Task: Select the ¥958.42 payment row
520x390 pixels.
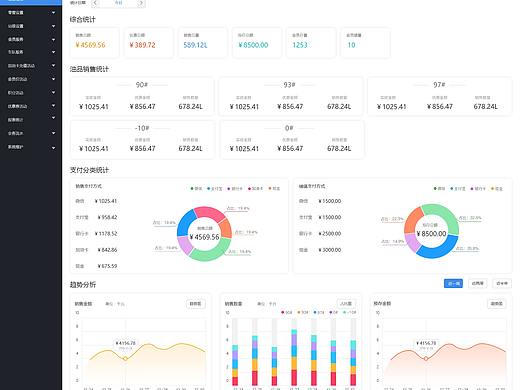Action: point(96,217)
